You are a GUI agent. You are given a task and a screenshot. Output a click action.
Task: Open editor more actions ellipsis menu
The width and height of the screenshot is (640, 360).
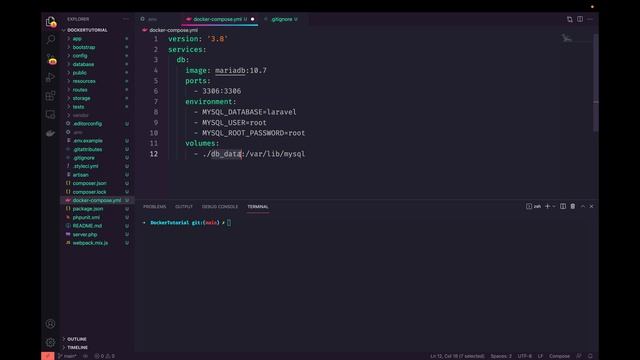[590, 19]
